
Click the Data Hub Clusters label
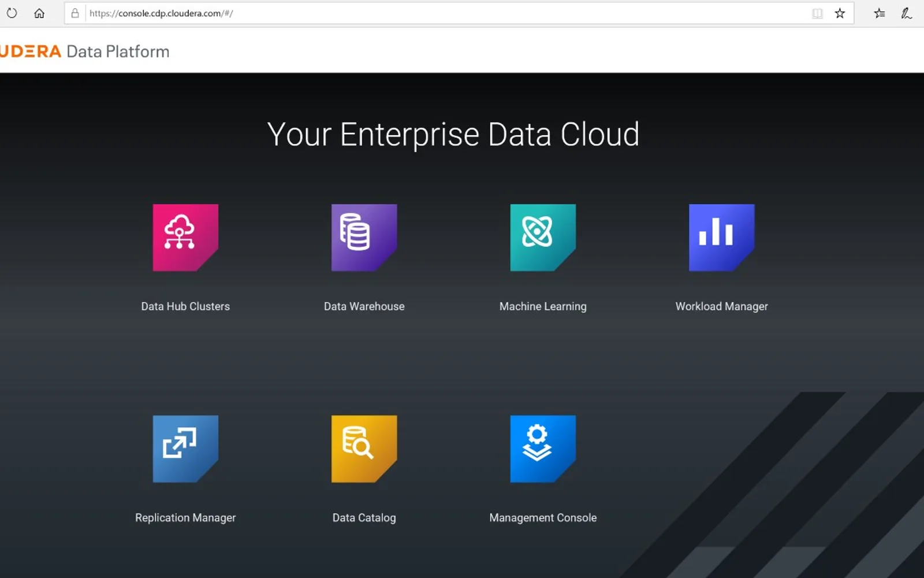coord(185,306)
